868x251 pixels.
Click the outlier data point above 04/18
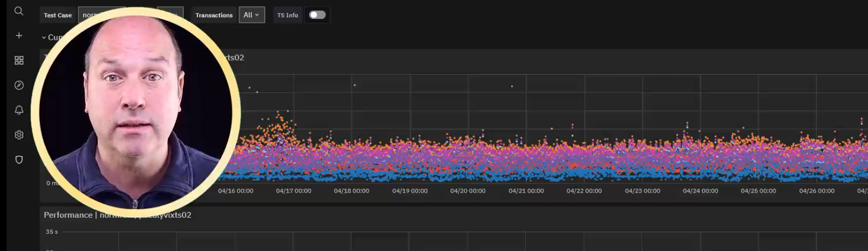pyautogui.click(x=354, y=85)
